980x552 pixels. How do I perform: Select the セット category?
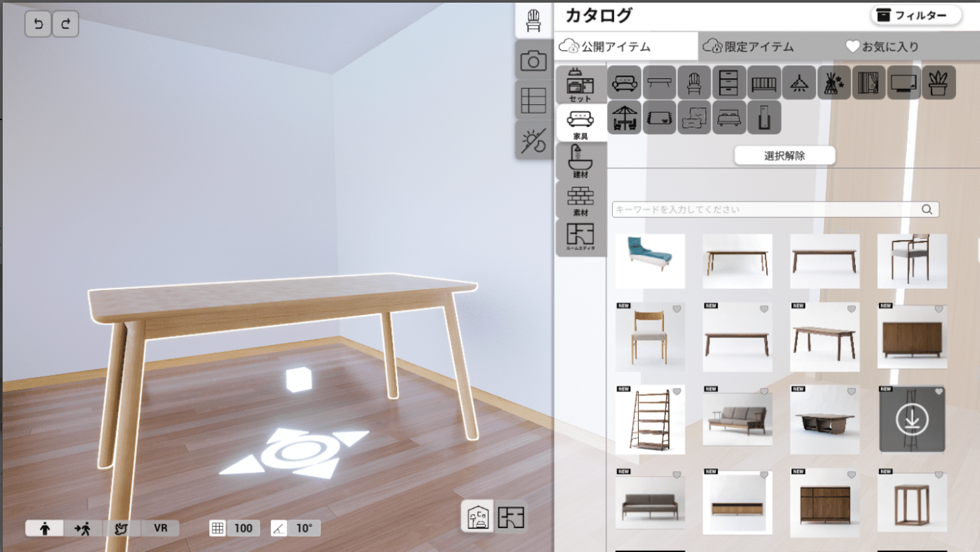580,84
